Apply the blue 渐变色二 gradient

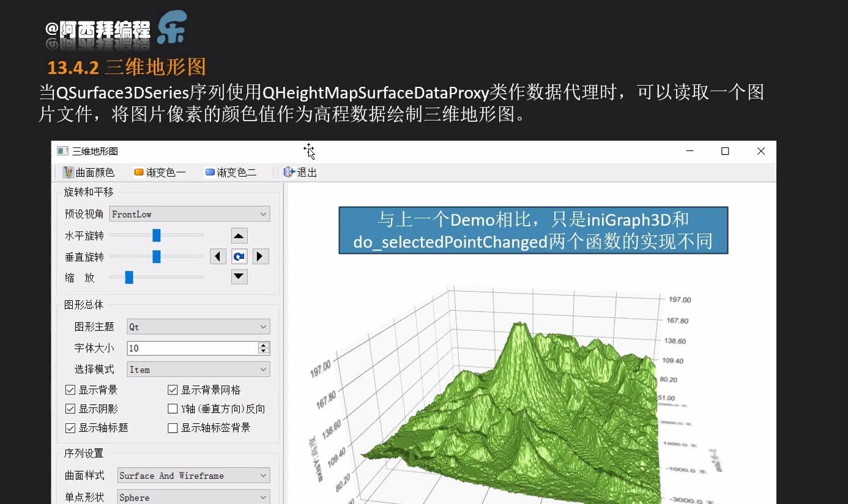point(210,172)
